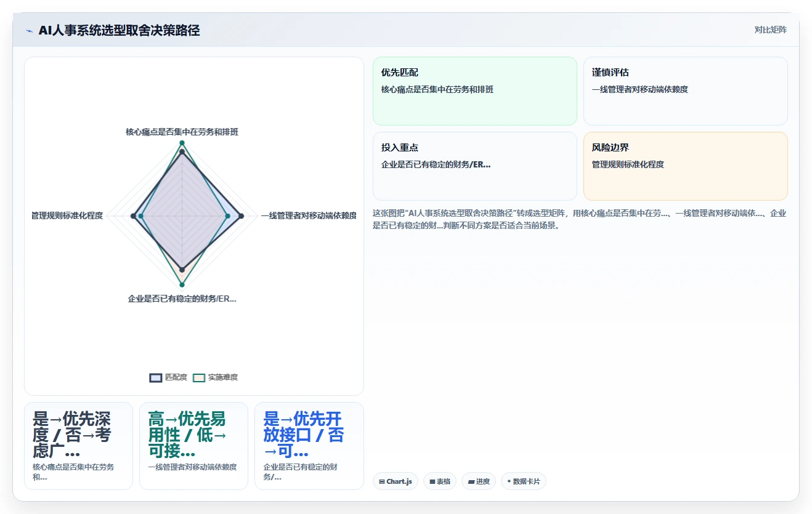Click the top teal 实施难度 radar data point

point(182,143)
